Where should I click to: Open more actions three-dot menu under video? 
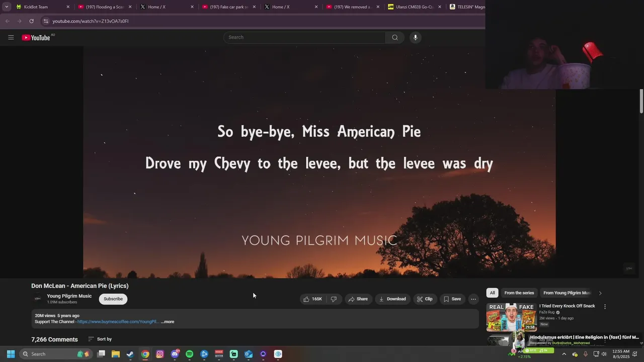pyautogui.click(x=473, y=299)
